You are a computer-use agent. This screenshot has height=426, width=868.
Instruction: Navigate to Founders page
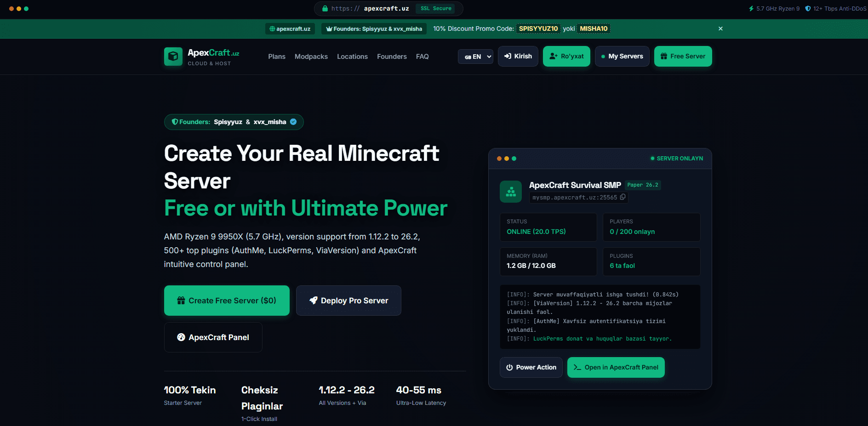[x=392, y=57]
